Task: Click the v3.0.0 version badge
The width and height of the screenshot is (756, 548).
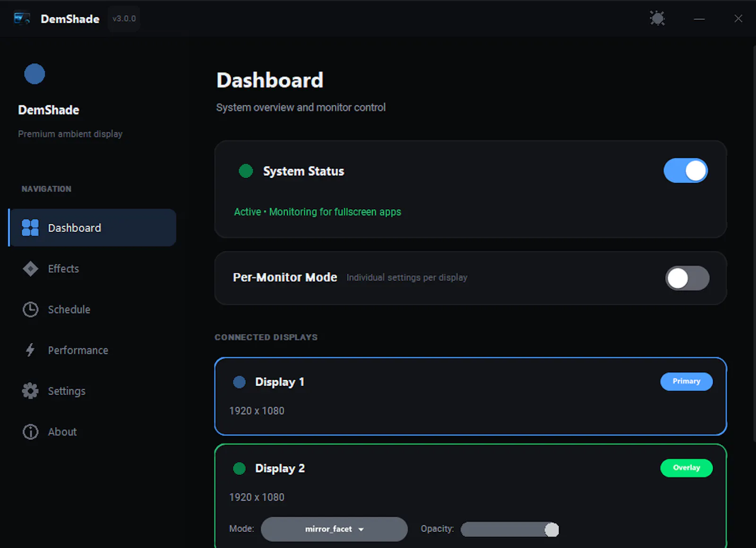Action: tap(124, 19)
